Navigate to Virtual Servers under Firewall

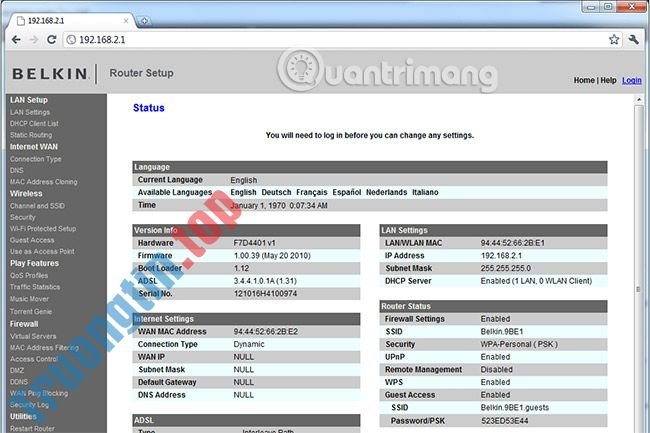[33, 336]
